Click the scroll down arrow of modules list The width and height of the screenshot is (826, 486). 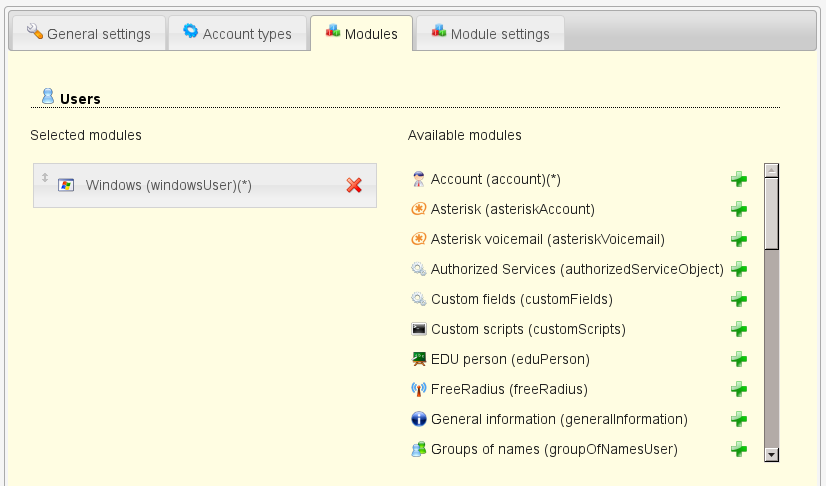coord(771,454)
